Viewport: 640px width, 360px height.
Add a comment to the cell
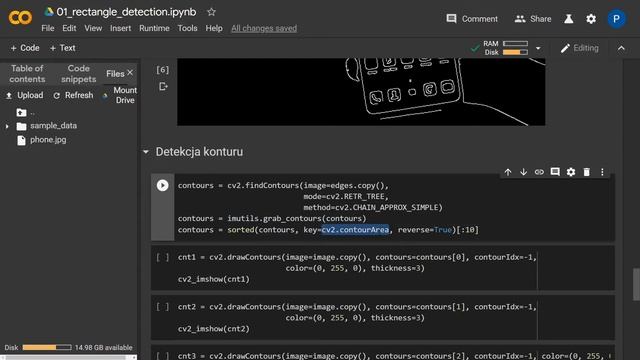tap(555, 172)
